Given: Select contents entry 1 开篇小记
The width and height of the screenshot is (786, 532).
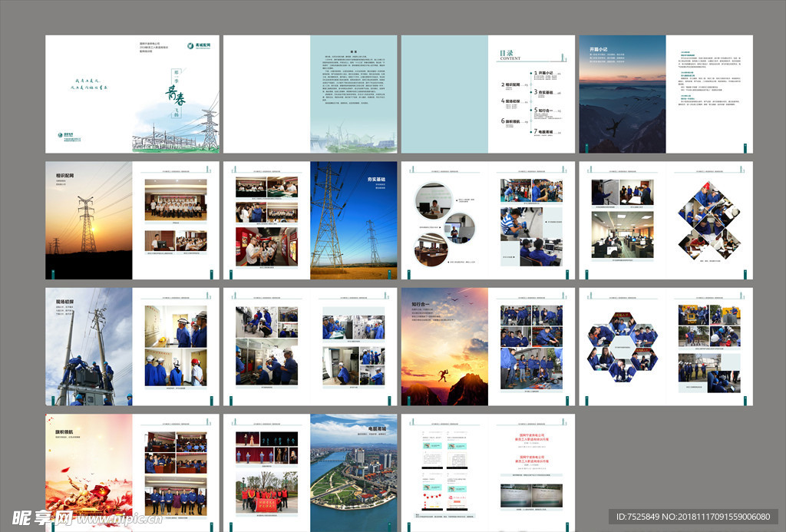Looking at the screenshot, I should (x=547, y=73).
